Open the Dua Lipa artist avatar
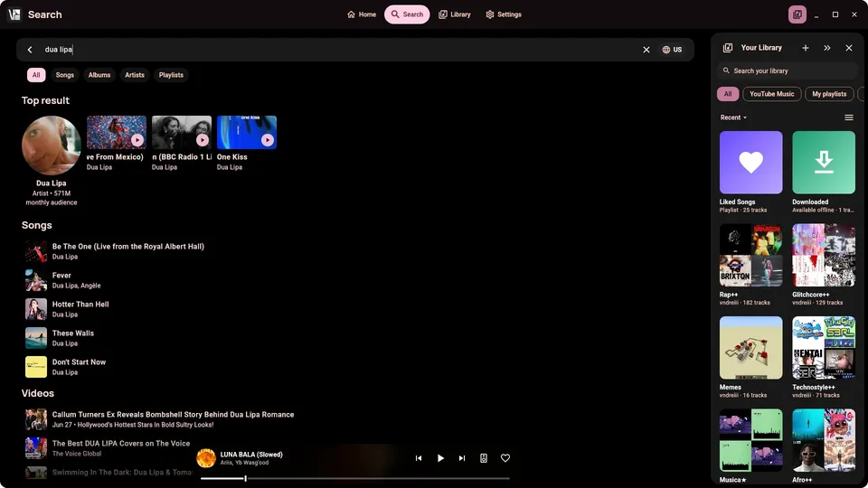868x488 pixels. (x=52, y=145)
